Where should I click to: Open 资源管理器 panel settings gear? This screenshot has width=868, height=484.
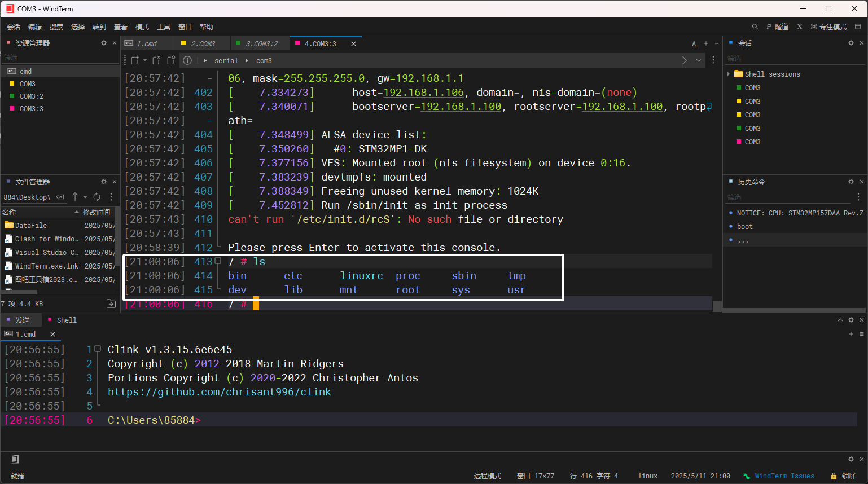(104, 43)
